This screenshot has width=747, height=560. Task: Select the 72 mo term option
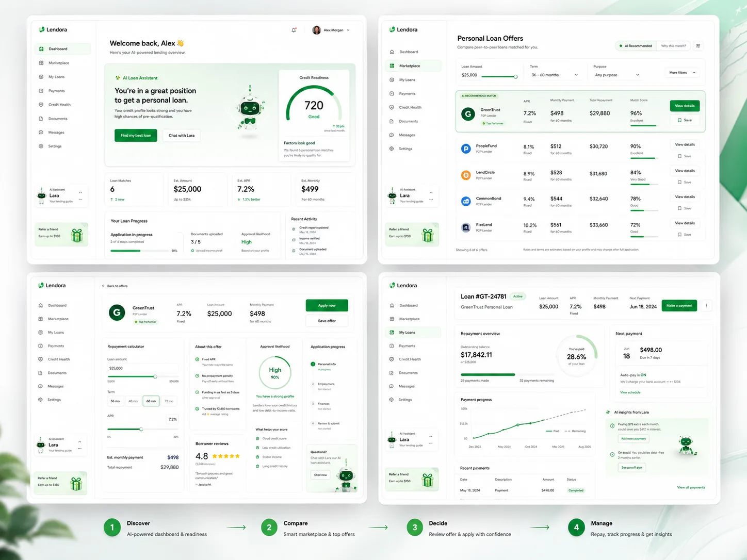(169, 401)
